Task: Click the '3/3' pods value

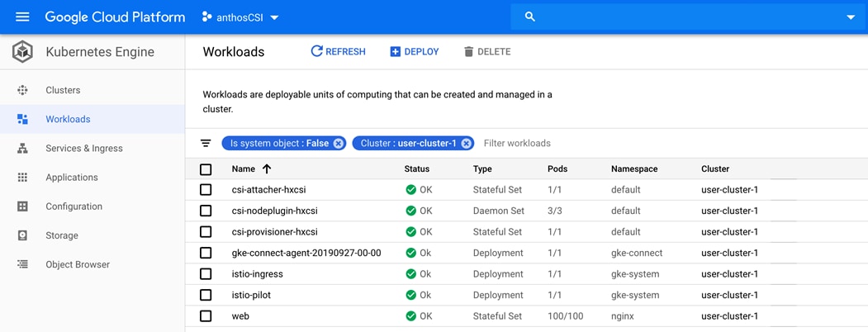Action: (555, 211)
